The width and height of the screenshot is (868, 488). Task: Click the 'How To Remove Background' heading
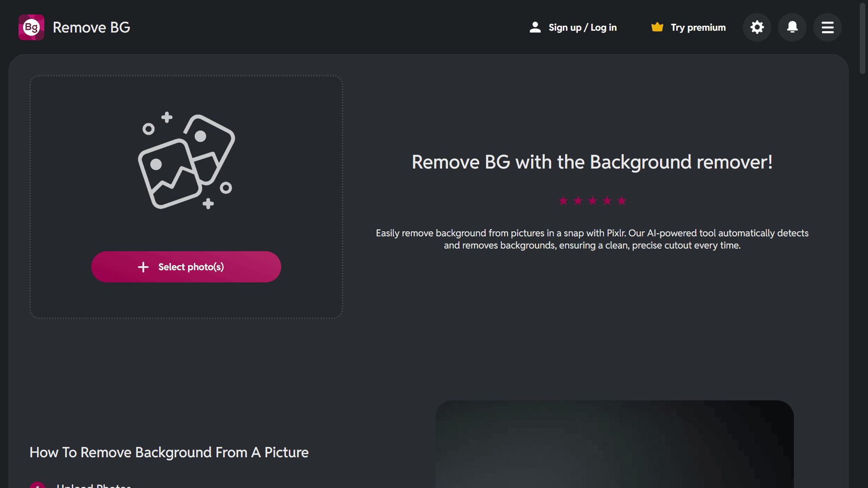169,452
